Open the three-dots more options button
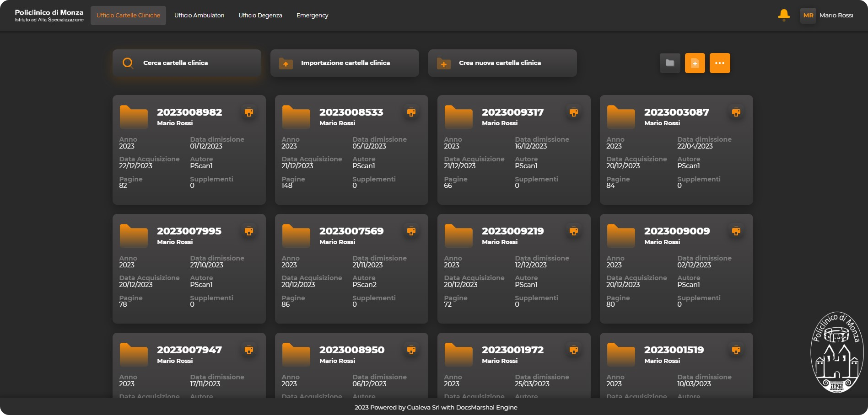The width and height of the screenshot is (868, 415). 720,63
